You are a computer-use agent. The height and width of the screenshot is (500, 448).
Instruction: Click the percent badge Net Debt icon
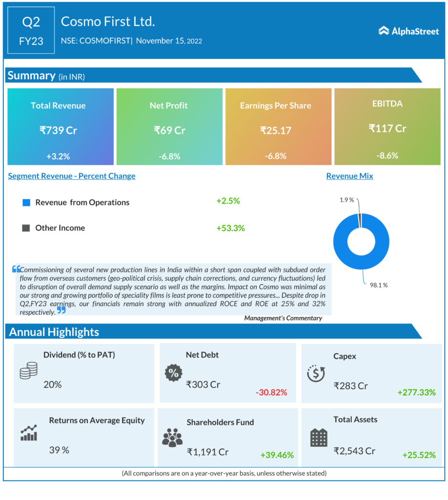click(x=173, y=373)
